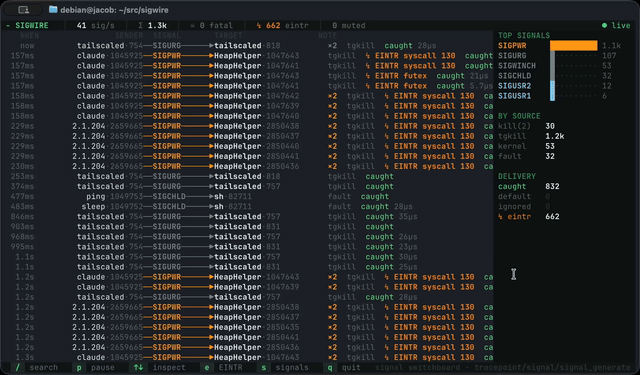Click the TARGET column header
Image resolution: width=640 pixels, height=375 pixels.
pyautogui.click(x=228, y=36)
